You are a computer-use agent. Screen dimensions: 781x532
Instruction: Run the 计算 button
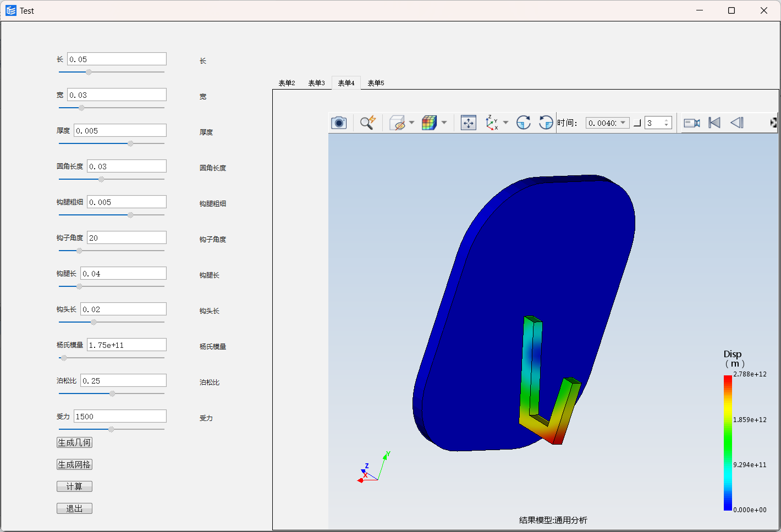74,486
